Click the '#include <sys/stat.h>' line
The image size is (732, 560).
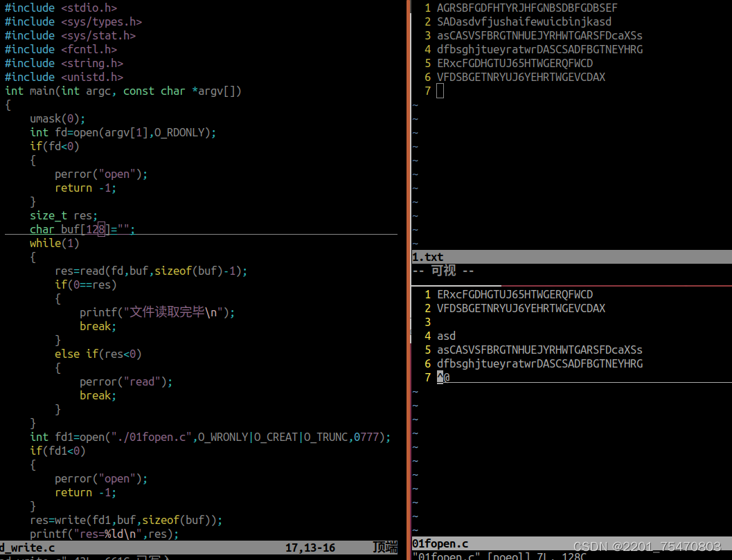click(70, 35)
